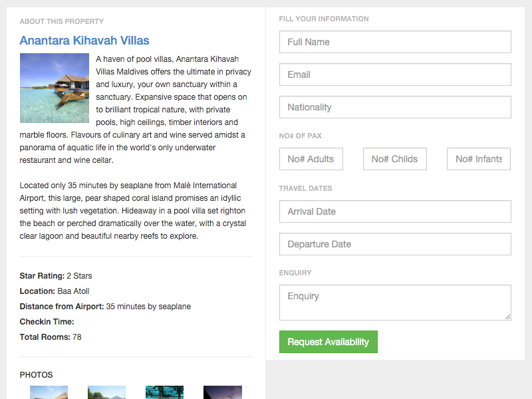Click the 'ABOUT THIS PROPERTY' heading

click(x=62, y=21)
